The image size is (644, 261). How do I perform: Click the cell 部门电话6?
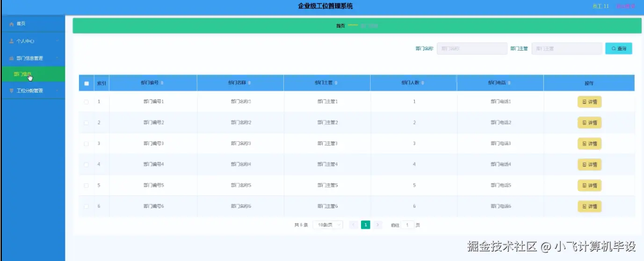(501, 206)
